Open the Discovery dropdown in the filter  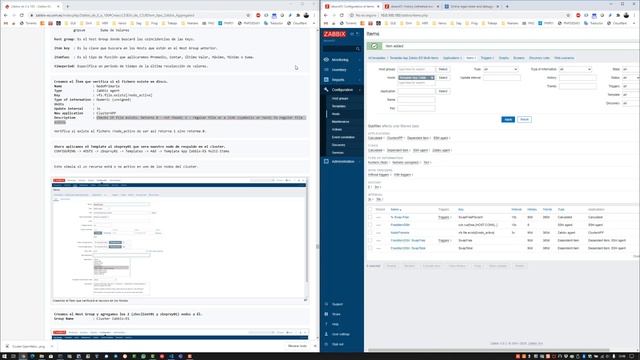pos(631,103)
